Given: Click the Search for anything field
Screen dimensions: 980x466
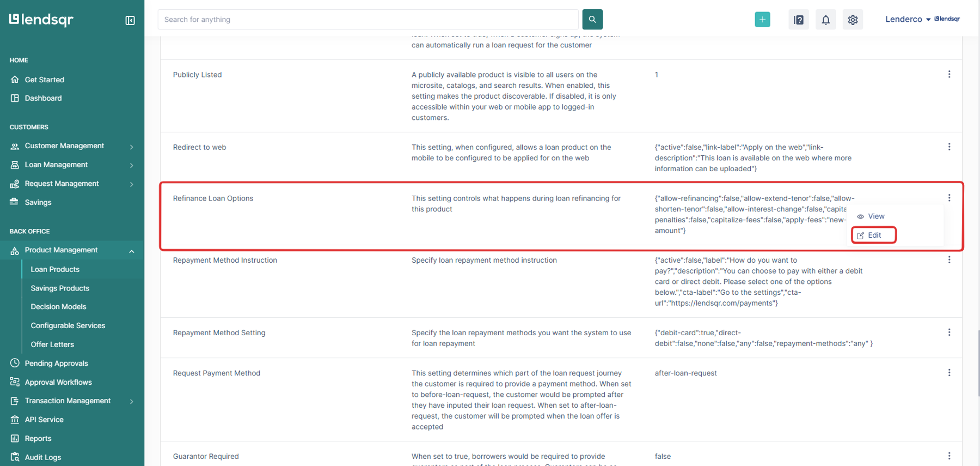Looking at the screenshot, I should tap(368, 20).
